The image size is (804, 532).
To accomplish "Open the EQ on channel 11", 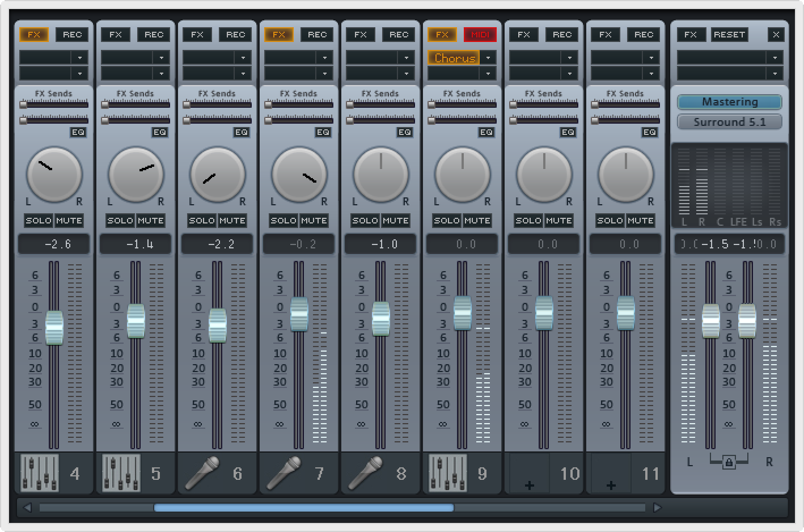I will [x=650, y=132].
